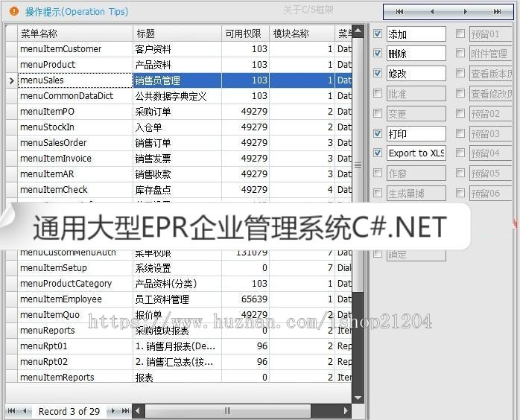Click horizontal scrollbar left arrow
The height and width of the screenshot is (420, 520).
coord(138,411)
